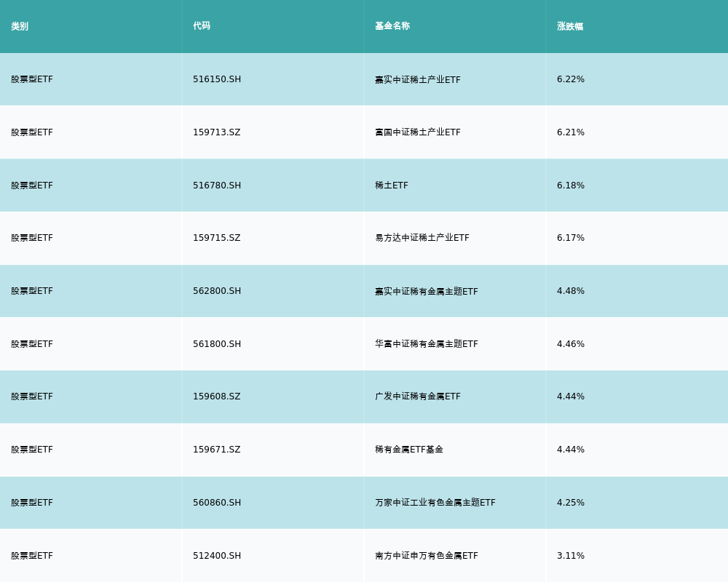Select the 稀有金属ETF基金 name cell
728x582 pixels.
click(x=409, y=450)
